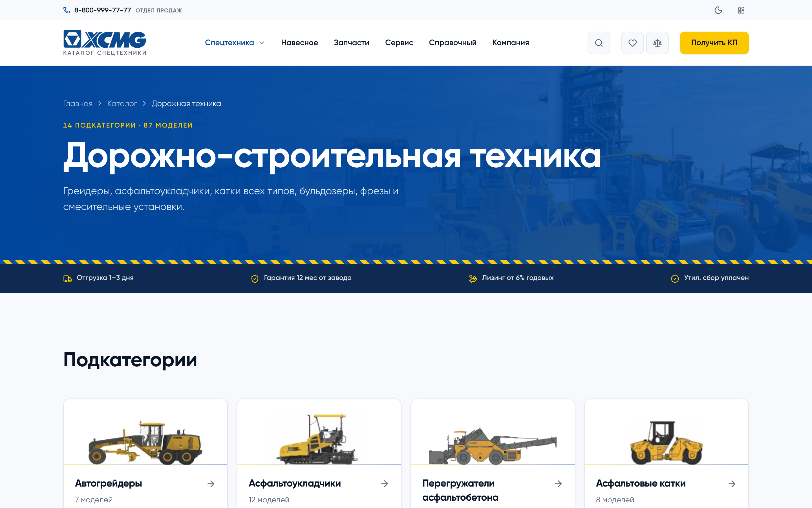
Task: Go to Главная breadcrumb
Action: (x=78, y=104)
